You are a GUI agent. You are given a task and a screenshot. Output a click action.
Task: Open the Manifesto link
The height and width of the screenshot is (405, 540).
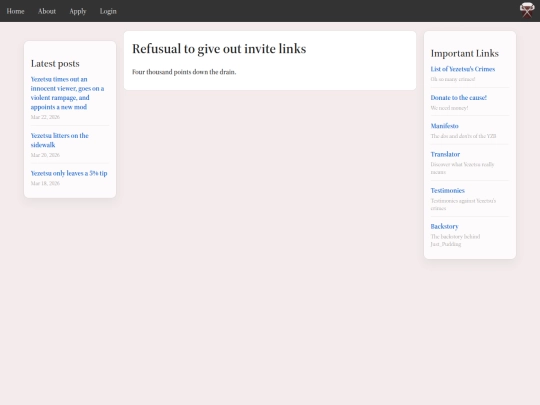coord(444,126)
